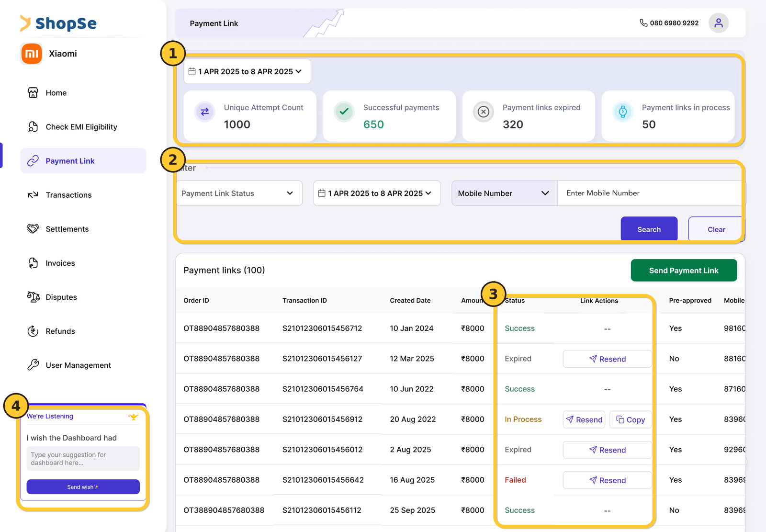The image size is (766, 532).
Task: Click the genie lamp icon in We're Listening
Action: 134,417
